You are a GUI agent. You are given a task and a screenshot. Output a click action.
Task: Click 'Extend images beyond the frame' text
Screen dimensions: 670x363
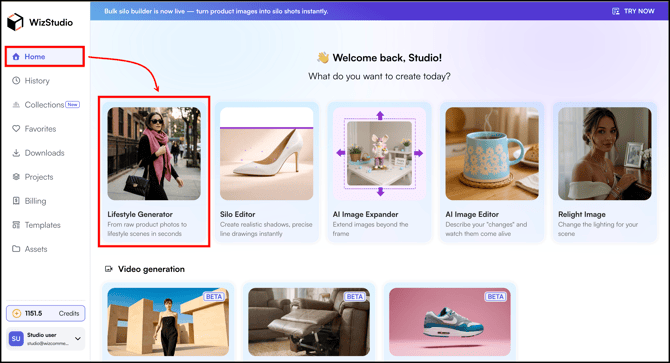[x=370, y=229]
